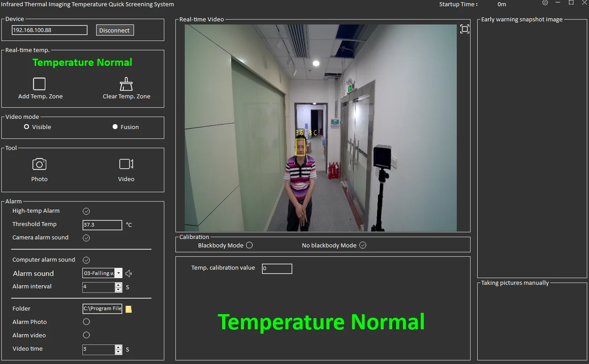The width and height of the screenshot is (589, 364).
Task: Decrease Video time with down arrow
Action: coord(118,352)
